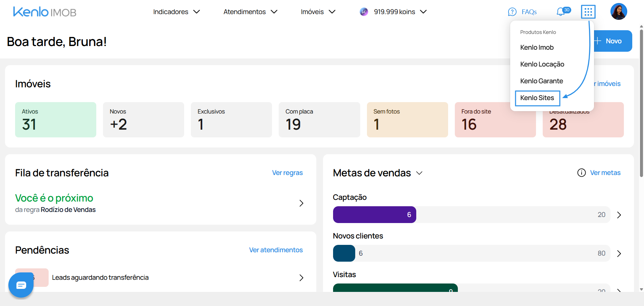
Task: Open the Exclusivos 1 card
Action: click(x=231, y=120)
